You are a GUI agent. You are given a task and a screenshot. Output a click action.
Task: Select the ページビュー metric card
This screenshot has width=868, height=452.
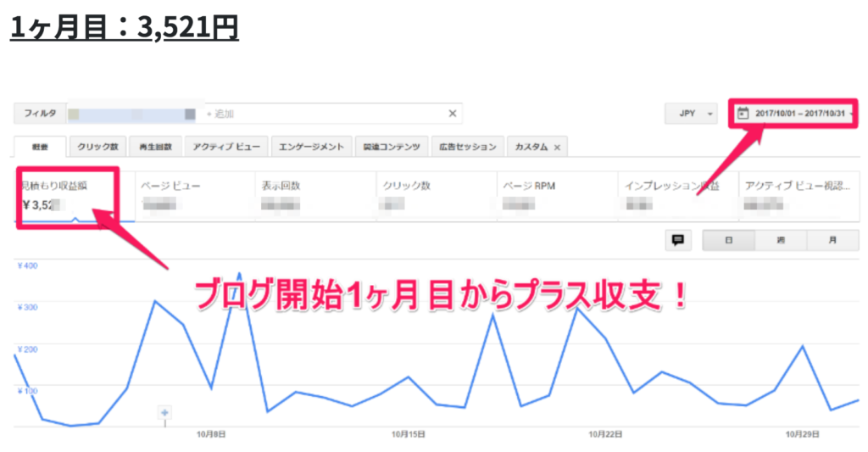193,195
